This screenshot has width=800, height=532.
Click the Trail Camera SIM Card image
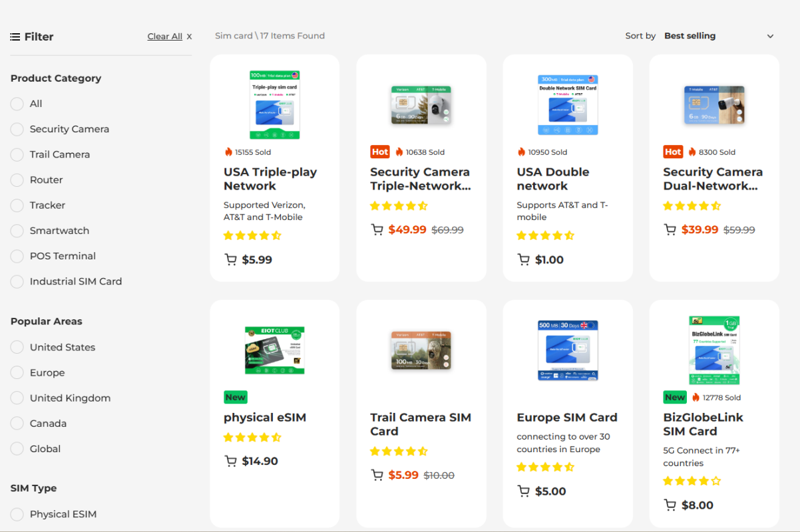click(421, 350)
